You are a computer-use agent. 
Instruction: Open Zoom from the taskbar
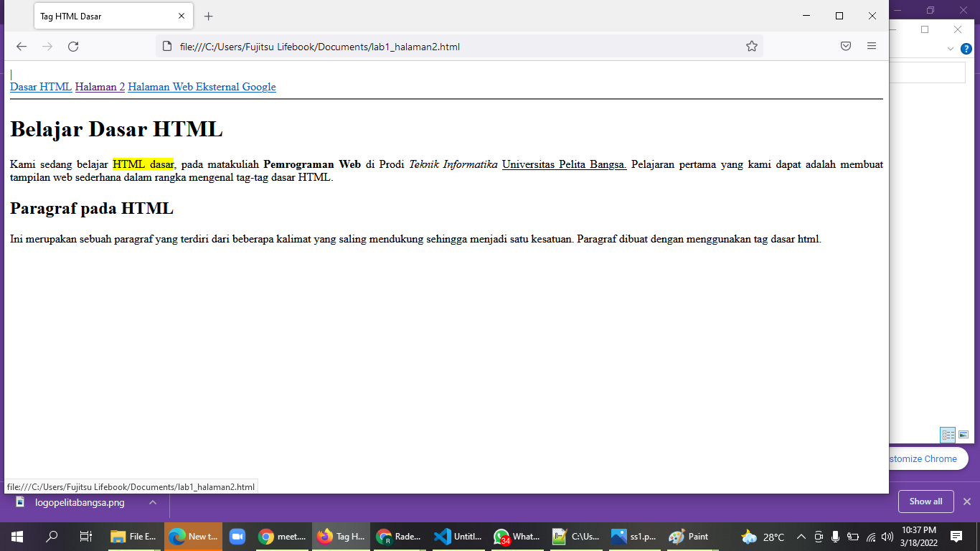click(237, 536)
